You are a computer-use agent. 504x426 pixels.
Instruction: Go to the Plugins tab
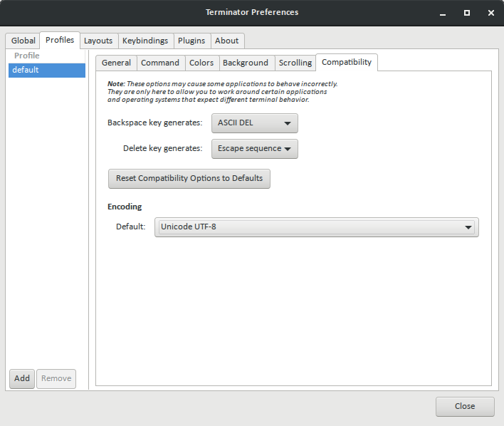pyautogui.click(x=191, y=41)
